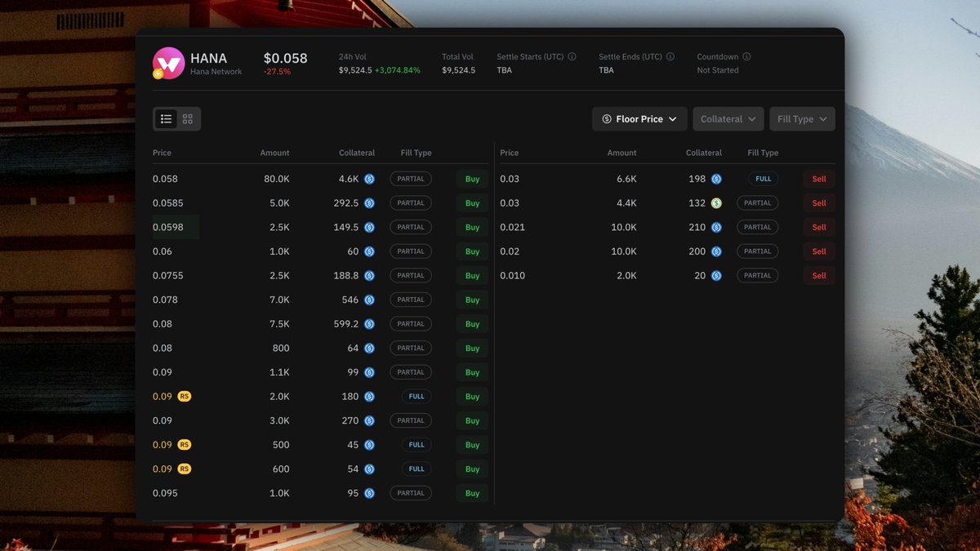Click collateral coin icon beside 210
Viewport: 980px width, 551px height.
coord(716,227)
